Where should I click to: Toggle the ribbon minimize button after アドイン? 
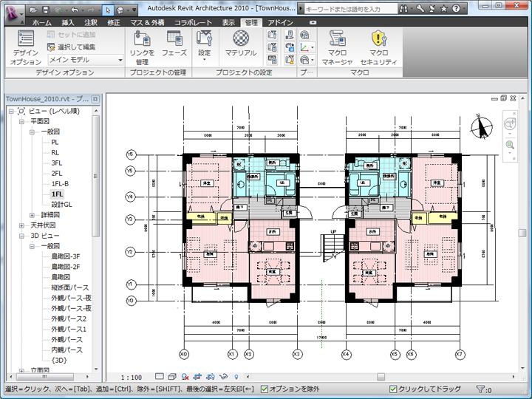(313, 22)
